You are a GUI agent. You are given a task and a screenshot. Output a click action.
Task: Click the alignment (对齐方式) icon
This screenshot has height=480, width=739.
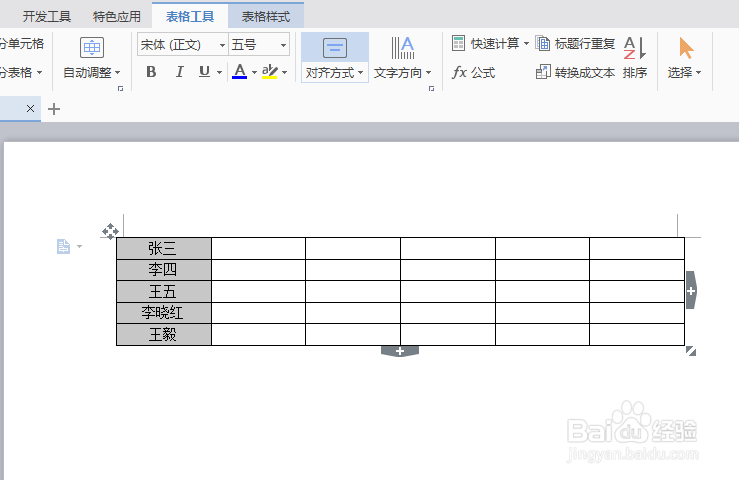coord(335,48)
